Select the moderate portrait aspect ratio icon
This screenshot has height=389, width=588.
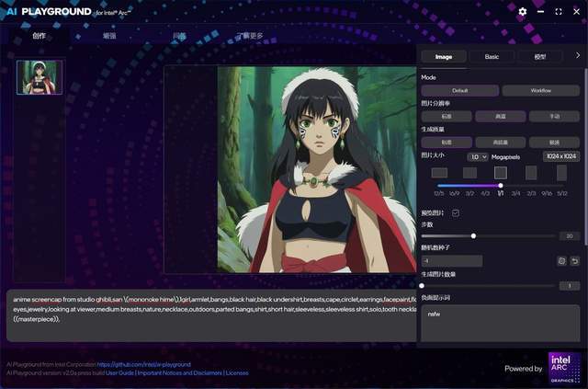coord(531,173)
